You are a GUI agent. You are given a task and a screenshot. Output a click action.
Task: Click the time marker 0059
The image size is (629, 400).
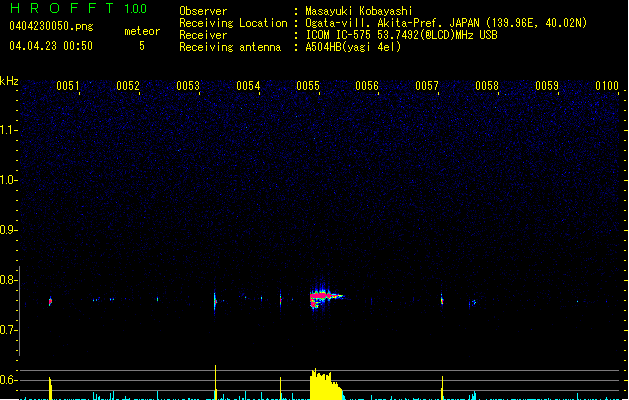(x=547, y=86)
